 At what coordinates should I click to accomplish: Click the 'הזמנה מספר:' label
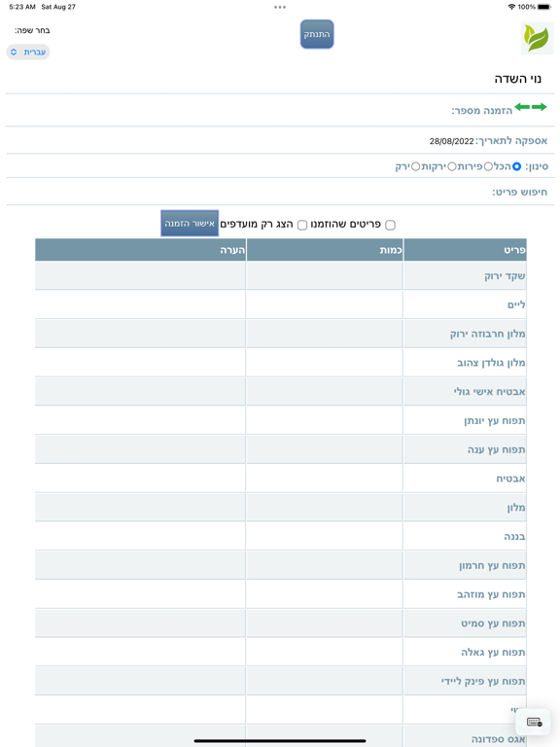[482, 111]
